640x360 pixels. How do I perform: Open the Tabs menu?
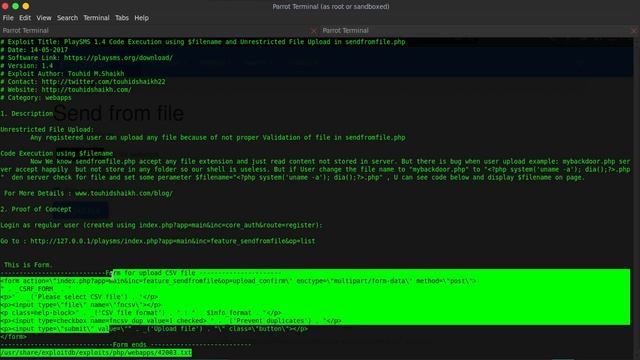[x=122, y=18]
